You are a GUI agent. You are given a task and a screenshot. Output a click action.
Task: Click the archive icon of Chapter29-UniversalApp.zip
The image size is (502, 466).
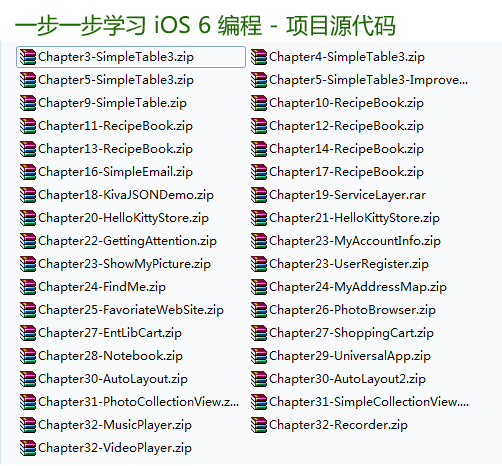(x=259, y=356)
